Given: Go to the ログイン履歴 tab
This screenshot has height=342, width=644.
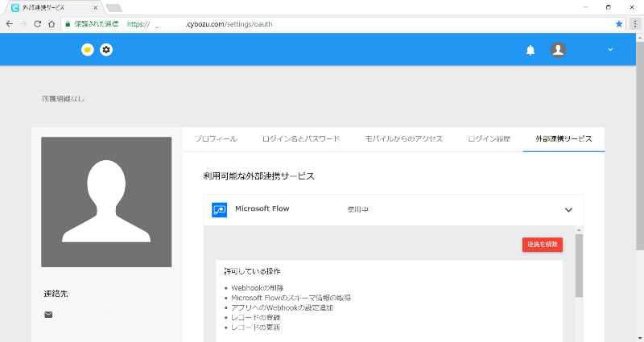Looking at the screenshot, I should click(x=489, y=139).
